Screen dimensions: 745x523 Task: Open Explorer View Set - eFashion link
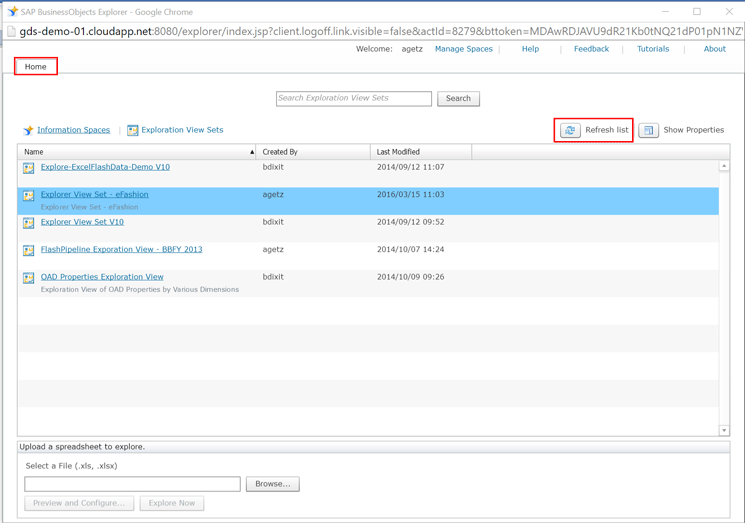pos(95,195)
